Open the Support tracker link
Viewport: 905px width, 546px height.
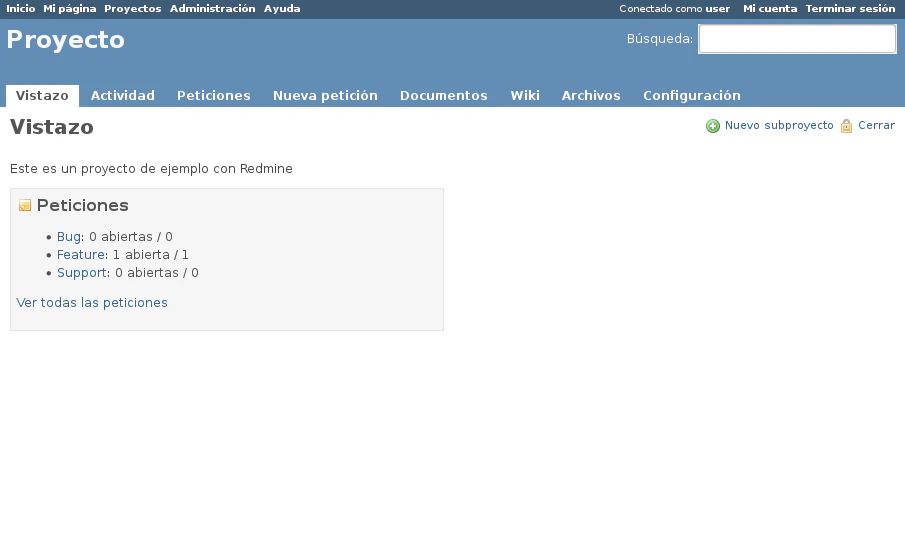point(82,273)
